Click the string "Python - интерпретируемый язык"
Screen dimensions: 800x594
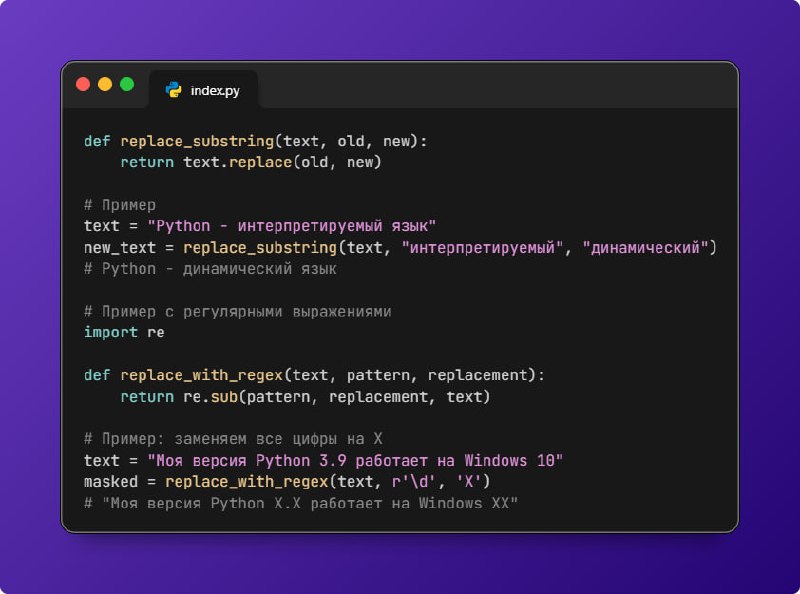(x=291, y=226)
